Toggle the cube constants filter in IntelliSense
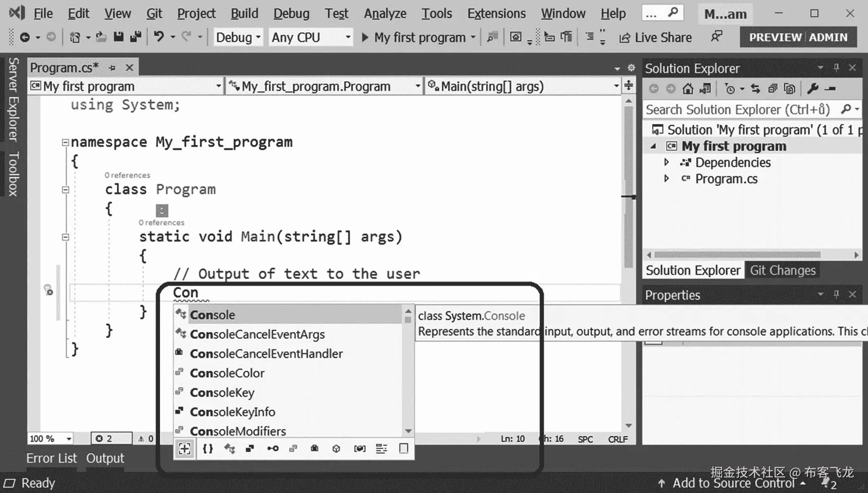The image size is (868, 493). pyautogui.click(x=336, y=448)
